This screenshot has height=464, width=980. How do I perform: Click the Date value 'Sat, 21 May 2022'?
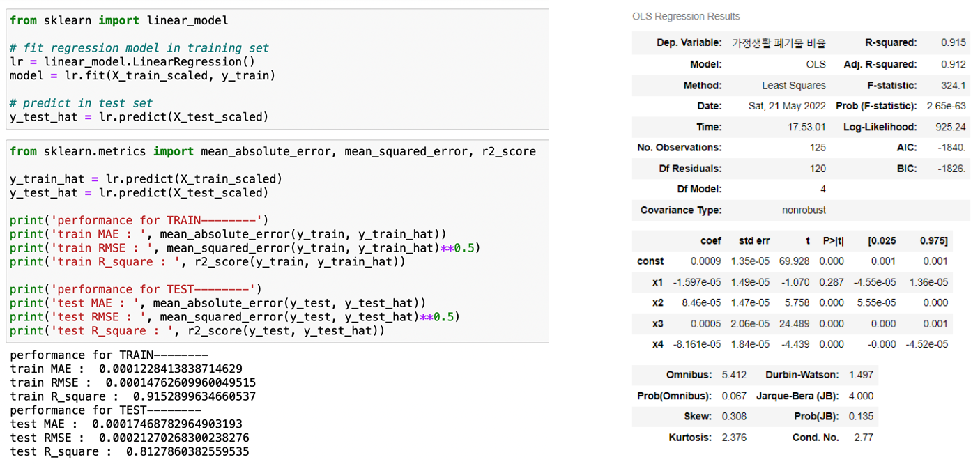click(x=787, y=106)
